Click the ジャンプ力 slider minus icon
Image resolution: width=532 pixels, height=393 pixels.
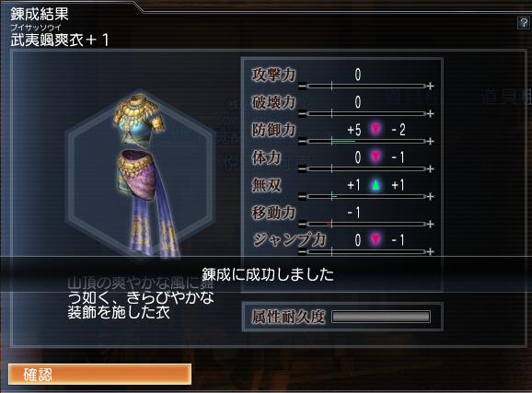click(x=302, y=252)
